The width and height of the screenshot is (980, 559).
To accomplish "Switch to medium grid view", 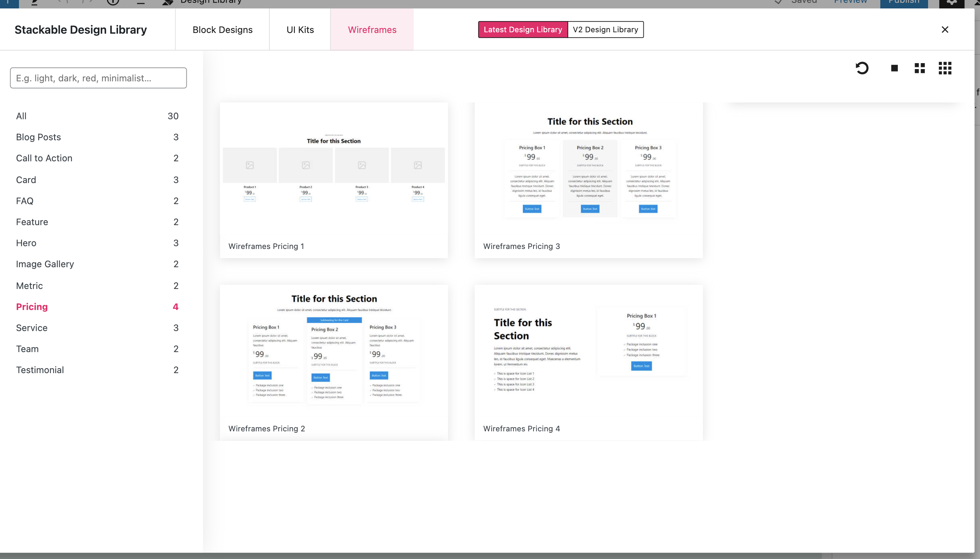I will (x=919, y=68).
